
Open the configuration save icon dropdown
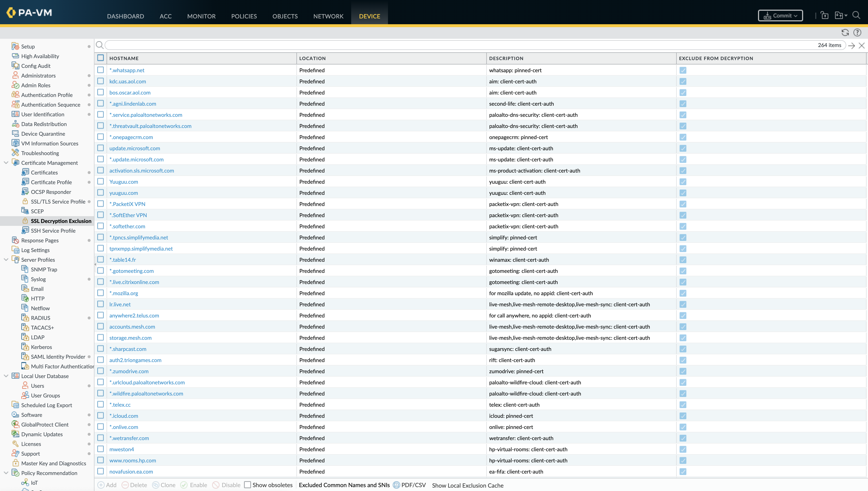pos(841,15)
